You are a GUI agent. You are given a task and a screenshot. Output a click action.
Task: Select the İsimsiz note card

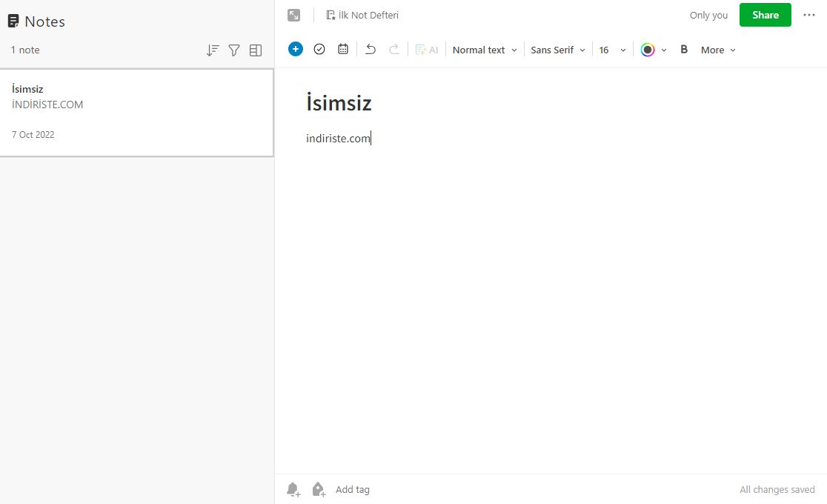[x=136, y=113]
